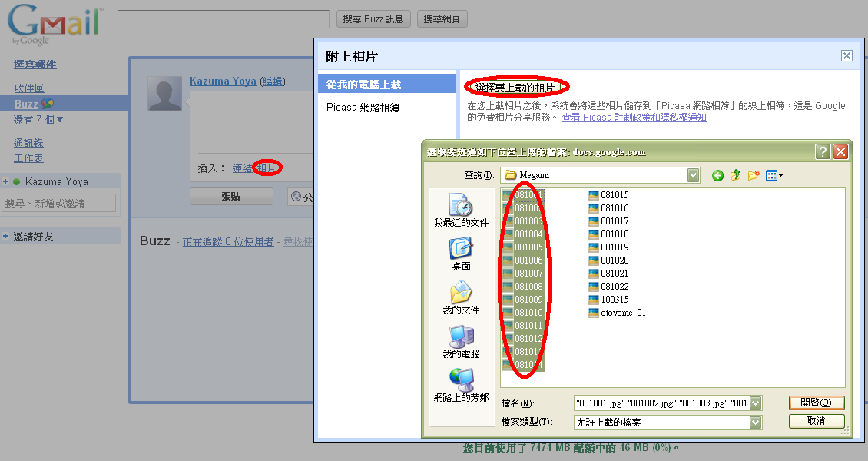This screenshot has width=868, height=461.
Task: Open '正在追蹤 0 位使用者' link
Action: click(x=228, y=242)
